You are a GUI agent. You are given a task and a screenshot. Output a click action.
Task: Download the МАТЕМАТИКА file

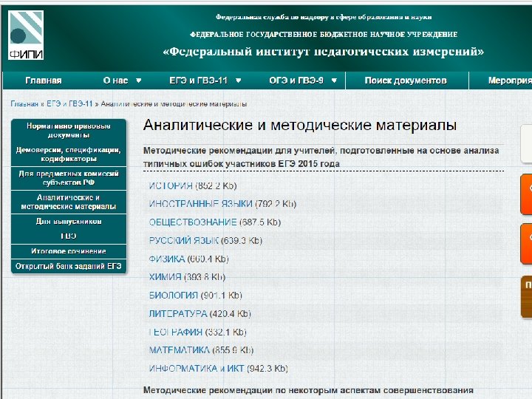179,349
